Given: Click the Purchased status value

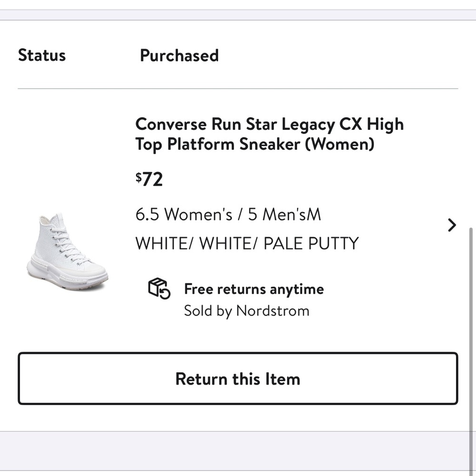Looking at the screenshot, I should coord(179,55).
